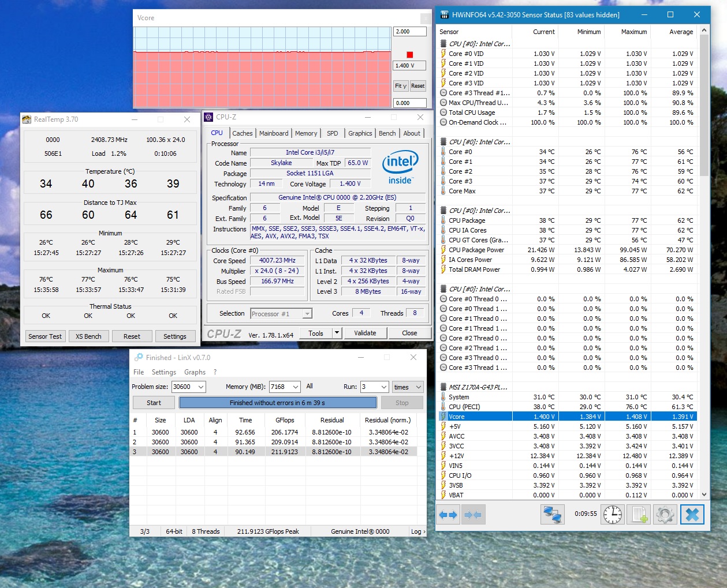This screenshot has height=588, width=727.
Task: Open the About tab in CPU-Z
Action: click(412, 133)
